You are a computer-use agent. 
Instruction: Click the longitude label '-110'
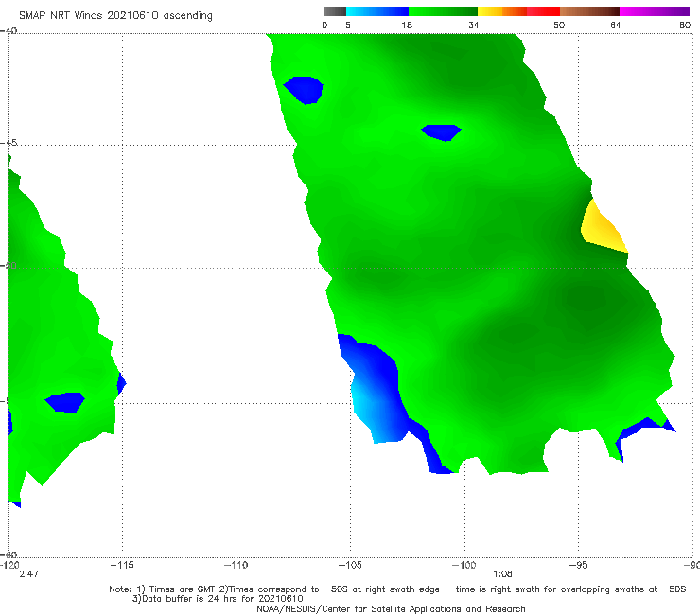coord(236,565)
